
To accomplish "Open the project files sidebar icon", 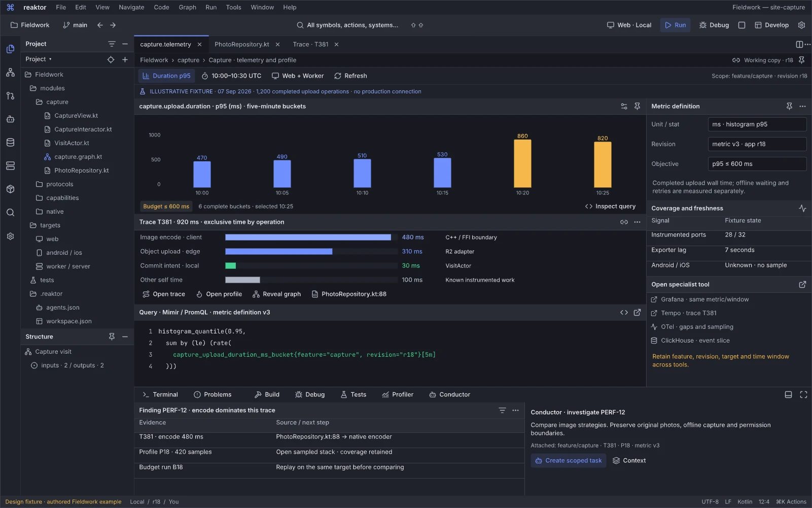I will tap(10, 49).
